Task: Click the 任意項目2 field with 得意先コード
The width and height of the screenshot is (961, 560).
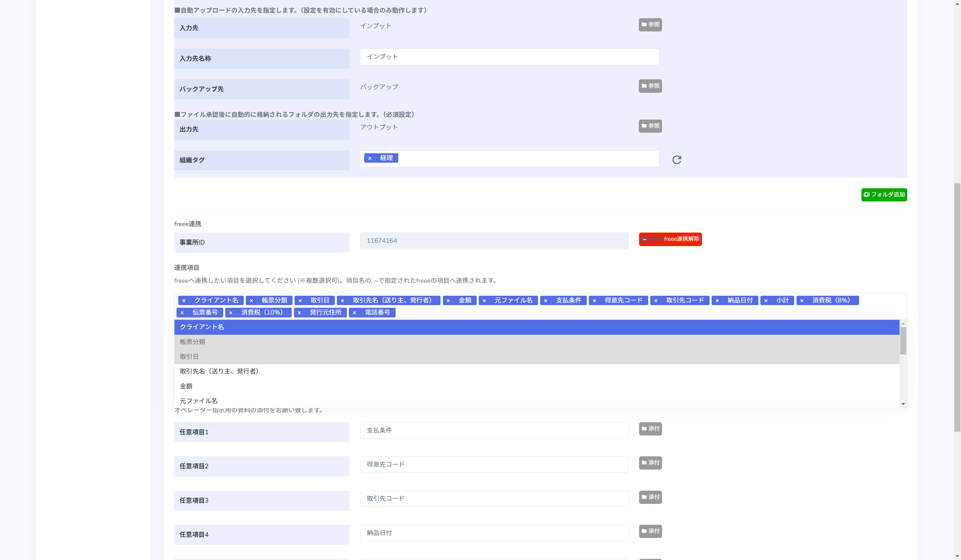Action: click(494, 465)
